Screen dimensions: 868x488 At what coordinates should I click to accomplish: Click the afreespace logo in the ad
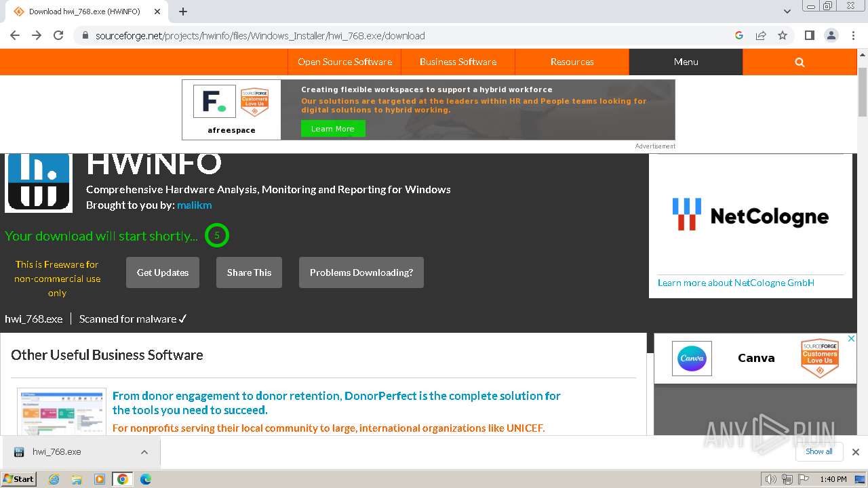214,102
